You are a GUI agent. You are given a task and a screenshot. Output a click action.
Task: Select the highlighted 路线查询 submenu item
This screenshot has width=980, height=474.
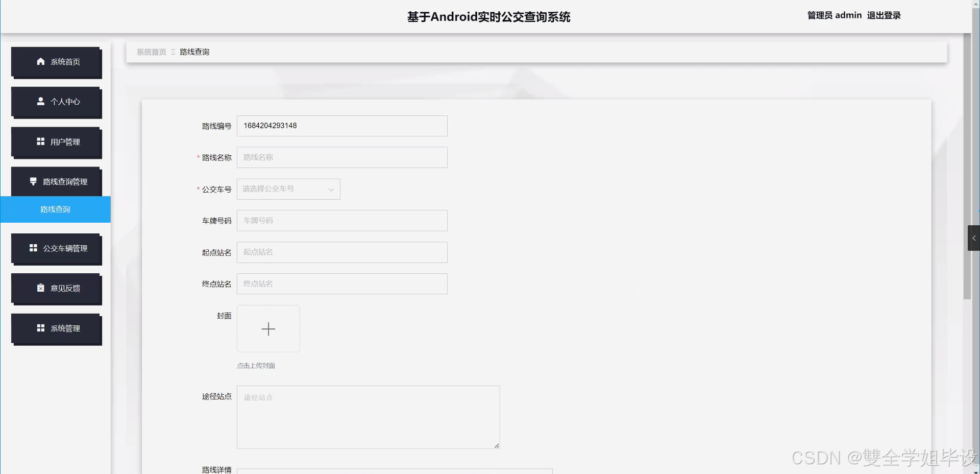55,209
